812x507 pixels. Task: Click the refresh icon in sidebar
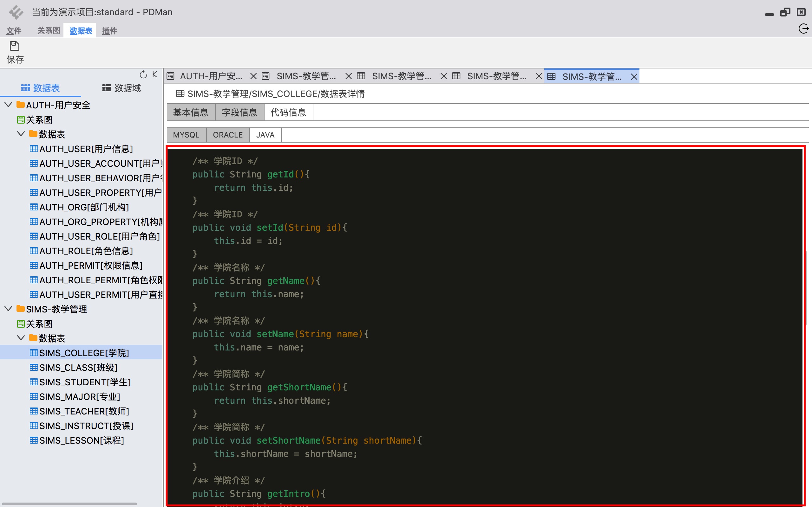[x=143, y=74]
